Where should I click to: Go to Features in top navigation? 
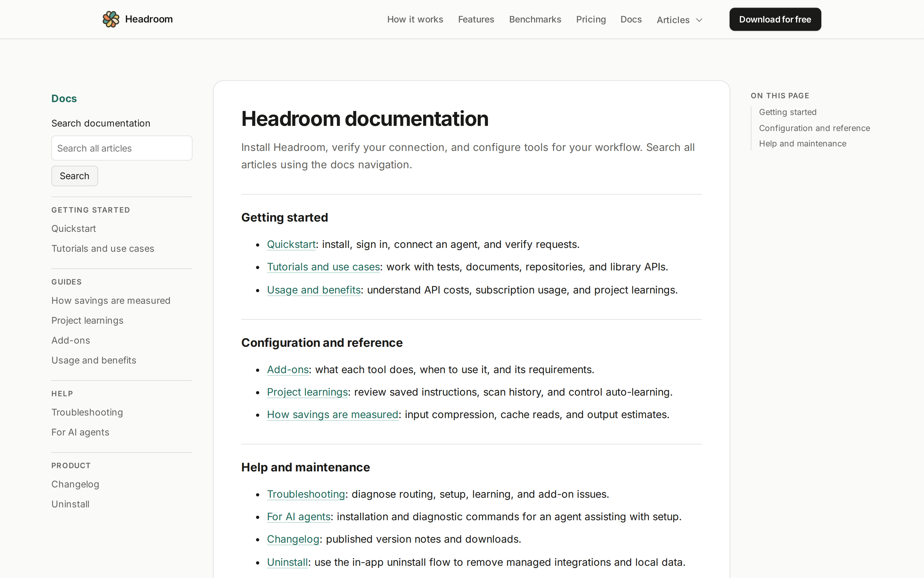[476, 20]
